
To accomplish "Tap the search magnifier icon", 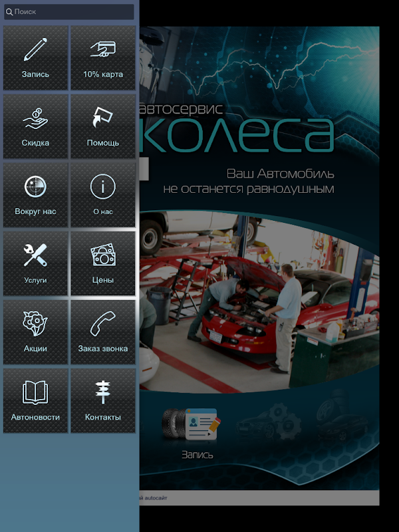I will pyautogui.click(x=9, y=12).
